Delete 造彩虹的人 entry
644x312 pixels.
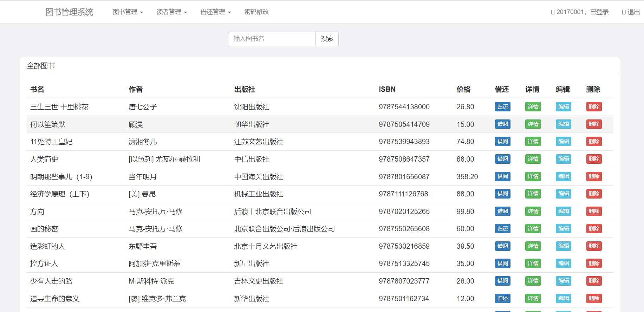coord(594,246)
